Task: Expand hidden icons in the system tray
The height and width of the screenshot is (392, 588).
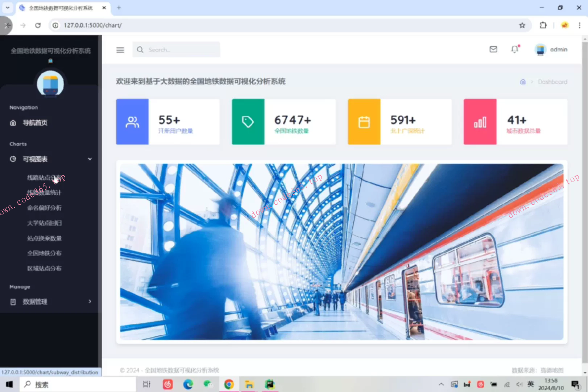Action: tap(441, 384)
